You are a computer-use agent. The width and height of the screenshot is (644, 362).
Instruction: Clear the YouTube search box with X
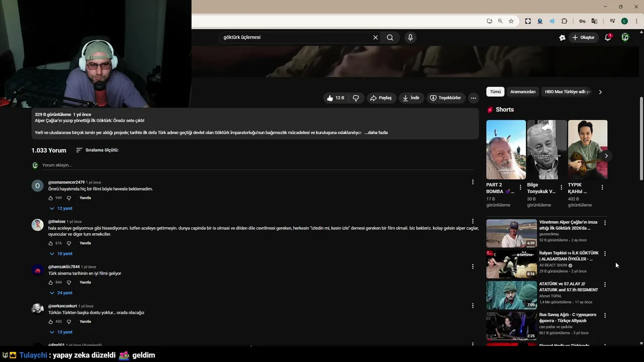coord(375,37)
